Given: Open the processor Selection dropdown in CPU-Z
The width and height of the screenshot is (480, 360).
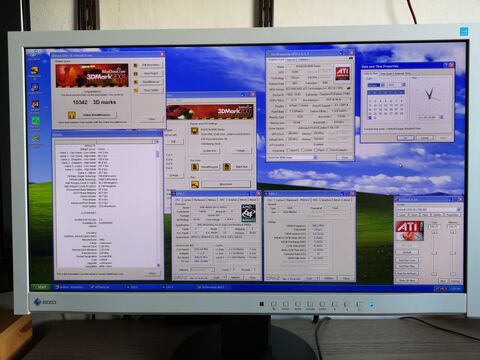Looking at the screenshot, I should pyautogui.click(x=202, y=270).
